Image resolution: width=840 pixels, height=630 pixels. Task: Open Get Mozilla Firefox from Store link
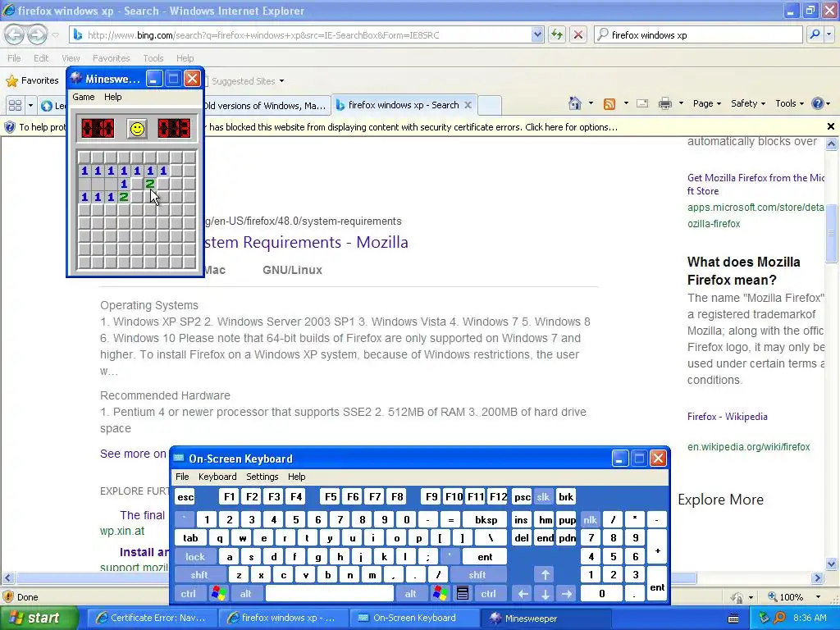click(x=756, y=184)
